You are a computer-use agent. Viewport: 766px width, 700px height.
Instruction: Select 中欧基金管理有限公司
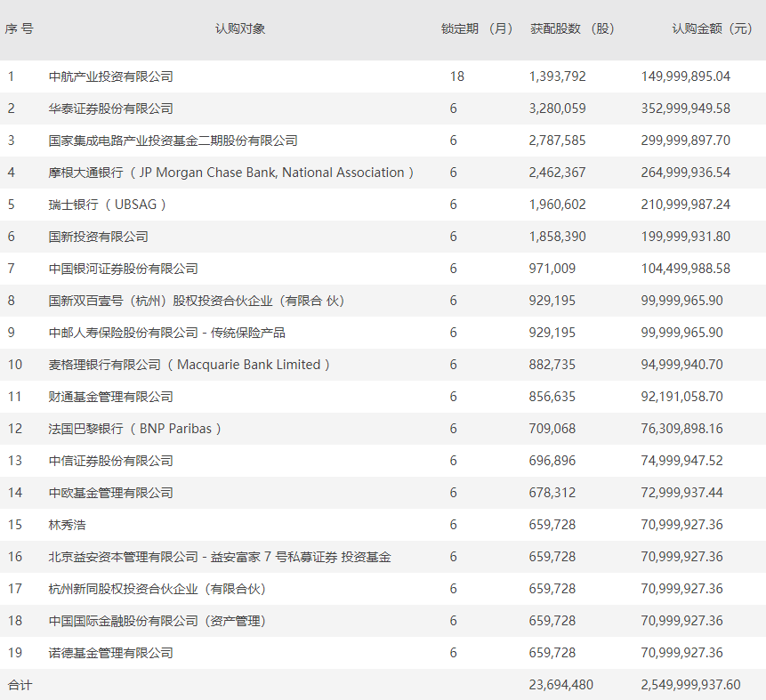[x=111, y=493]
